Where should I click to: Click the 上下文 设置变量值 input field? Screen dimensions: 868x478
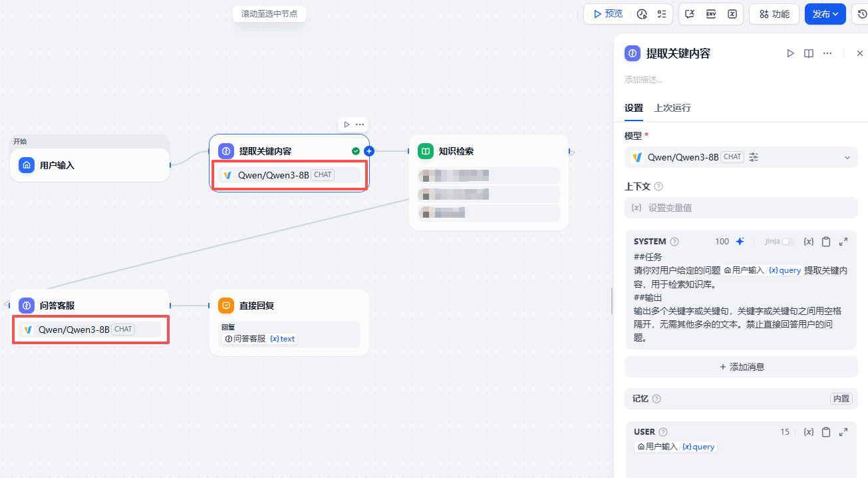741,208
